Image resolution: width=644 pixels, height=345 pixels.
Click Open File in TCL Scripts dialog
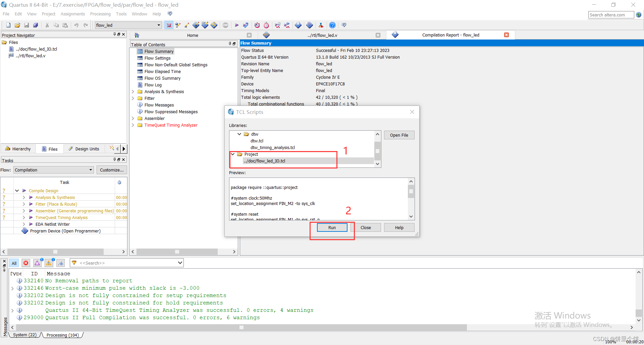point(399,135)
